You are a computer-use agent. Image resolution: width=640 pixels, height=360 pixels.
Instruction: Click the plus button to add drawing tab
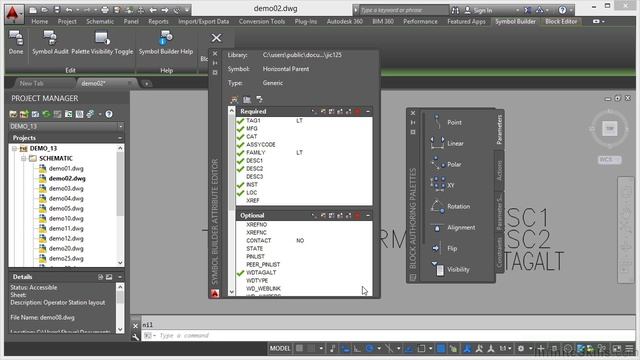(x=147, y=84)
